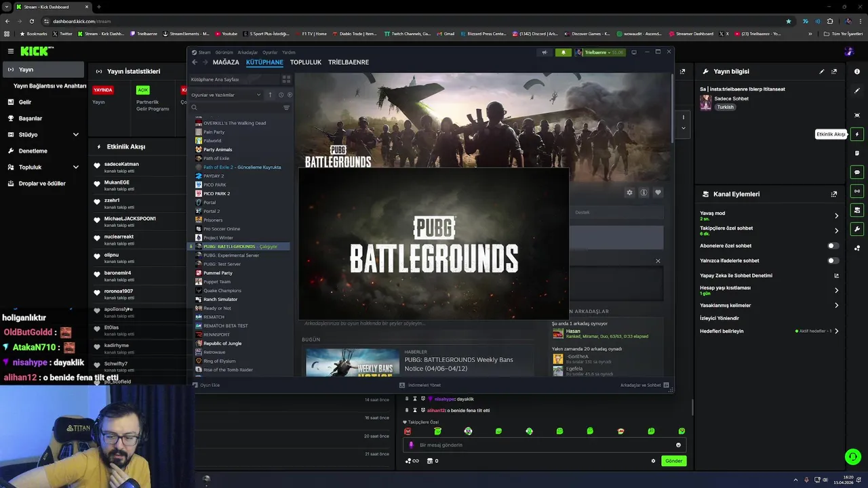Switch to TOPLULUK tab in Steam

[306, 62]
